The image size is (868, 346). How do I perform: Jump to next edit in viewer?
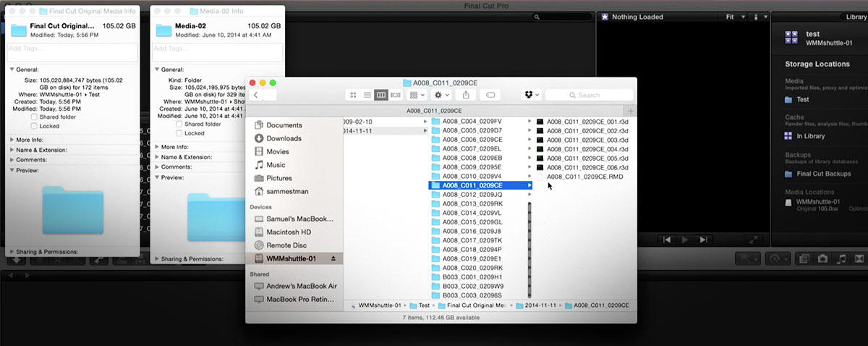click(702, 240)
